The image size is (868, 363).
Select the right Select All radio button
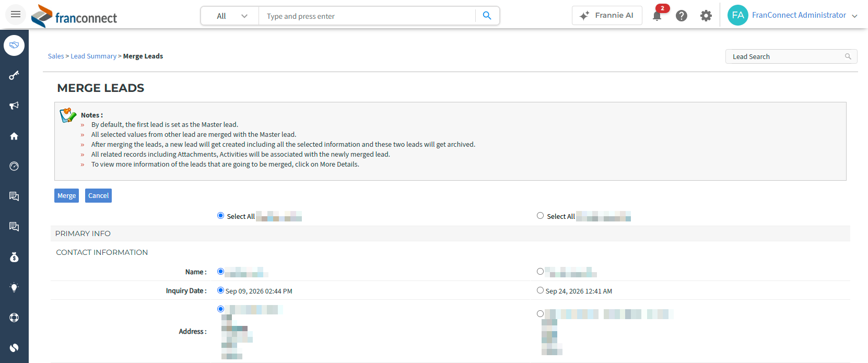click(x=540, y=216)
